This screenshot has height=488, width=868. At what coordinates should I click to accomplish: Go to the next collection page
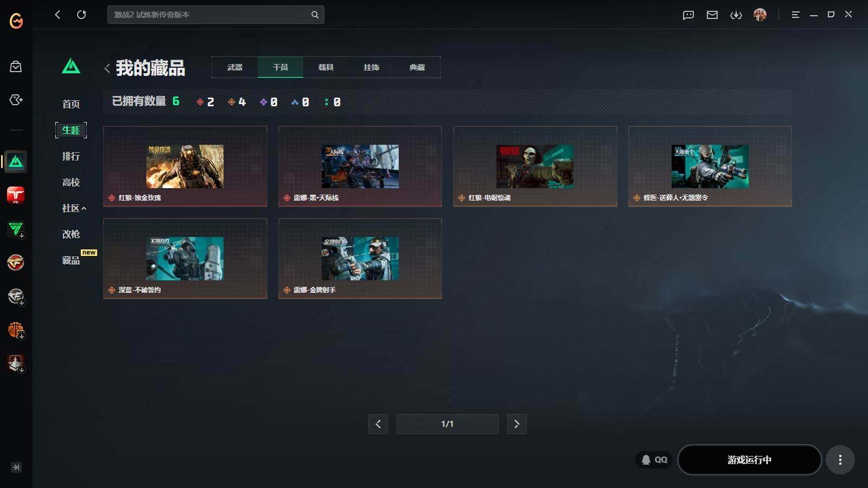click(x=517, y=424)
